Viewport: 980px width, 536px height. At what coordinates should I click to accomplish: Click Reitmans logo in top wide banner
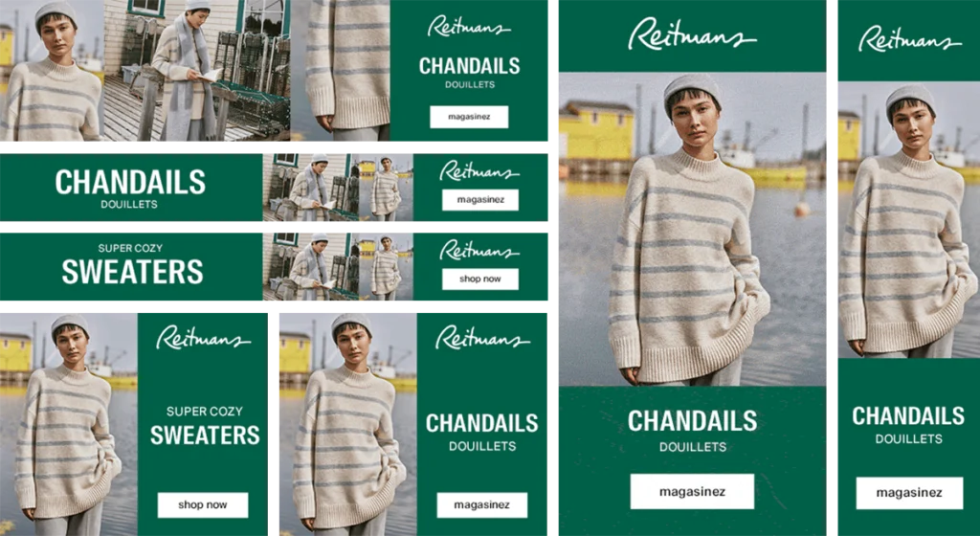(x=469, y=26)
